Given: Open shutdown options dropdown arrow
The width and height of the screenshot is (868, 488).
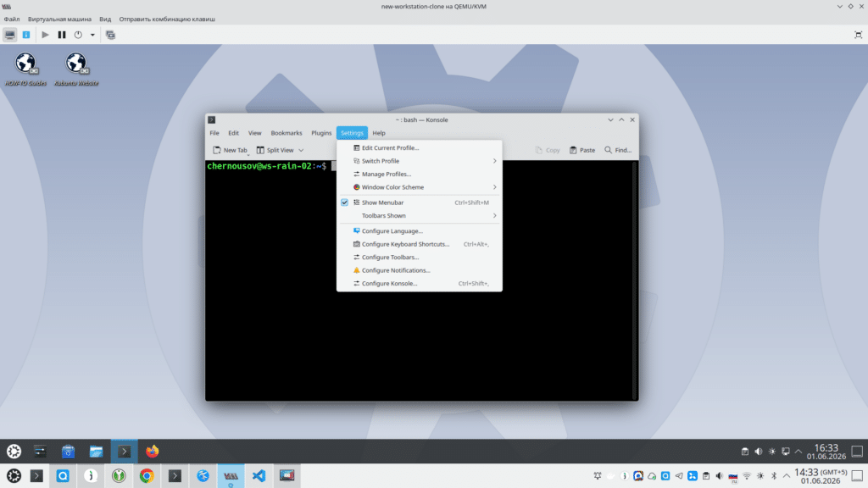Looking at the screenshot, I should 92,35.
